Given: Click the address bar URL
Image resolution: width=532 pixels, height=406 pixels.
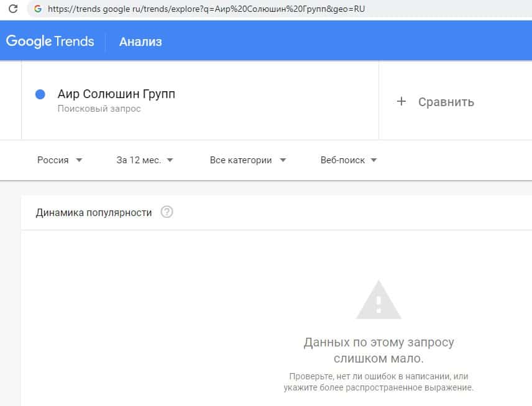Looking at the screenshot, I should click(206, 9).
